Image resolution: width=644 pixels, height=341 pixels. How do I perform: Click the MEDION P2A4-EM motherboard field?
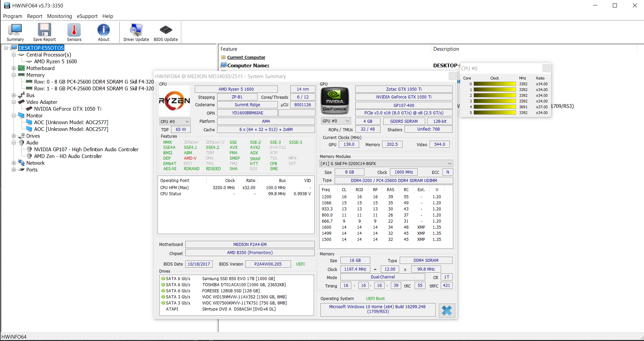(250, 244)
